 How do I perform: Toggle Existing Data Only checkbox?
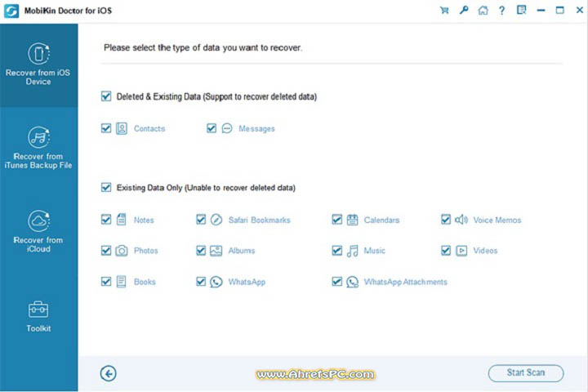[106, 187]
